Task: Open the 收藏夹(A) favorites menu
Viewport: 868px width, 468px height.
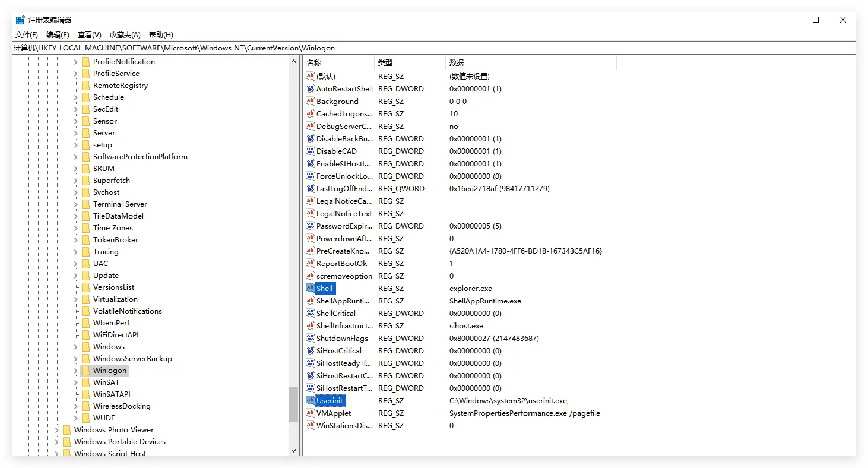Action: 125,35
